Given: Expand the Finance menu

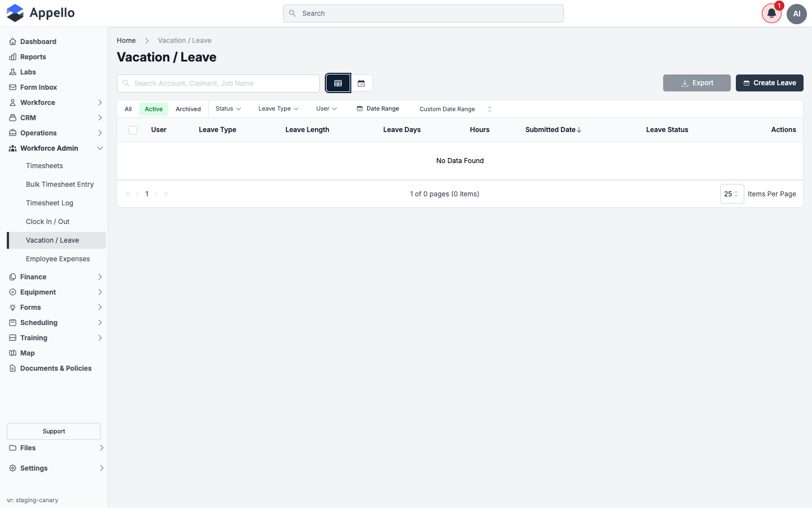Looking at the screenshot, I should (x=56, y=277).
